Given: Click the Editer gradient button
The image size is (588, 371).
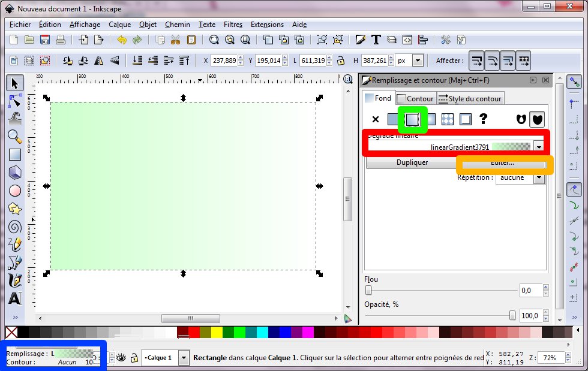Looking at the screenshot, I should (x=502, y=163).
